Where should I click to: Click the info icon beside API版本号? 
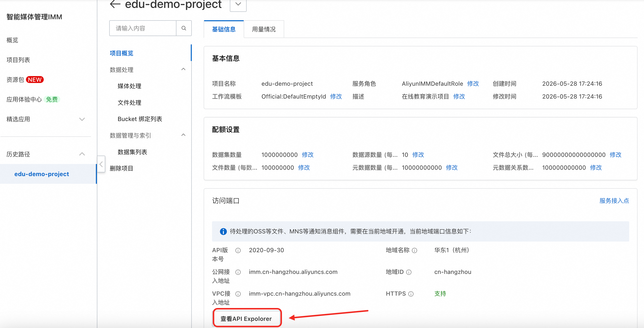(238, 250)
